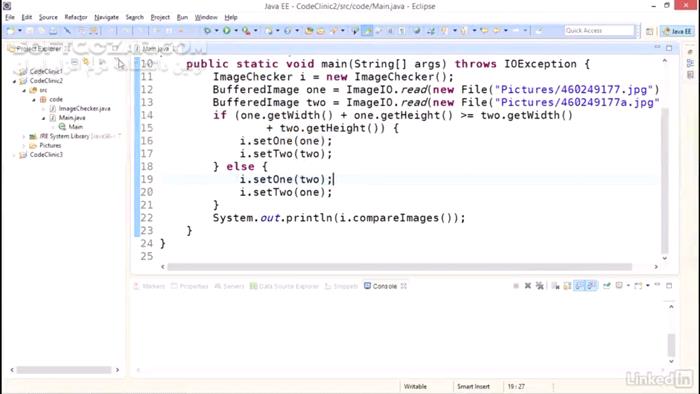Screen dimensions: 700x394
Task: Collapse the CodeClinic2 project node
Action: coord(14,81)
